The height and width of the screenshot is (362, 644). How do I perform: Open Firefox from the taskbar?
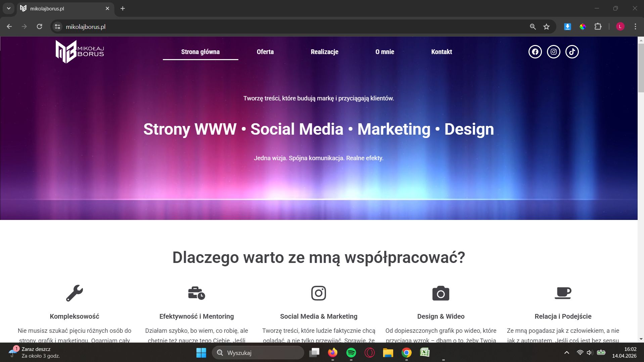coord(332,353)
